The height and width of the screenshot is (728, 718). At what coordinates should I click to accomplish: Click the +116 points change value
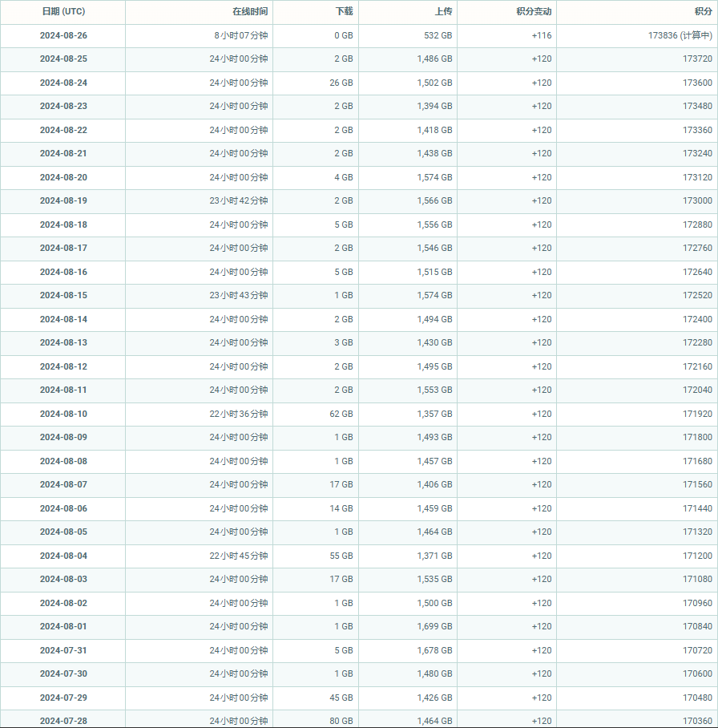tap(541, 36)
